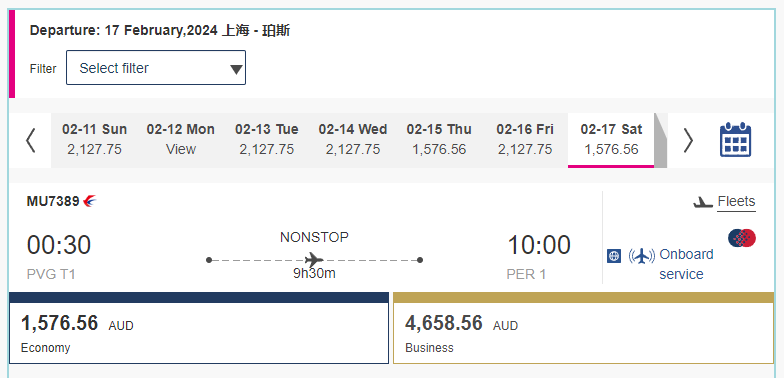Image resolution: width=784 pixels, height=378 pixels.
Task: Switch to the 02-13 Tue date
Action: click(x=266, y=140)
